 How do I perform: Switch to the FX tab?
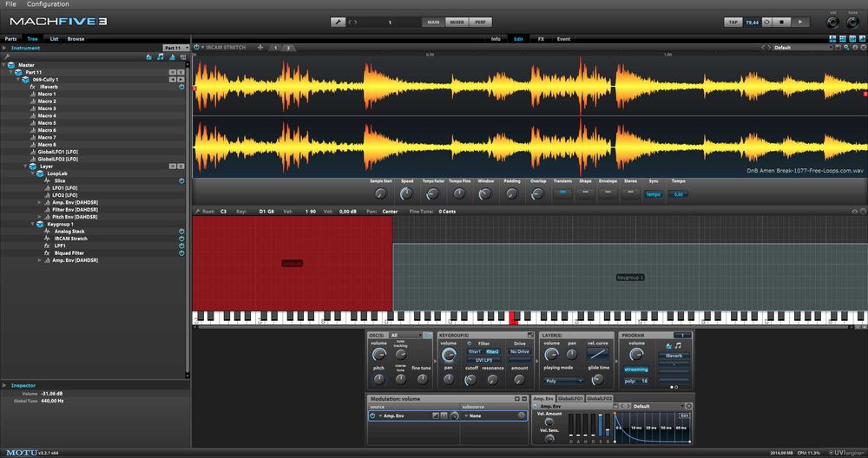tap(541, 39)
